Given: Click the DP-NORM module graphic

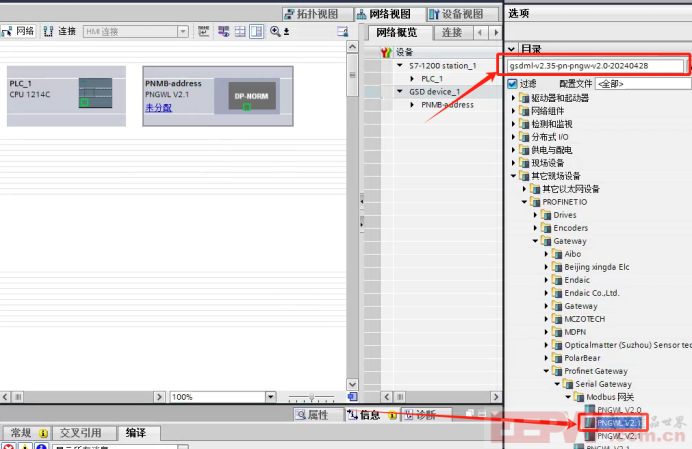Looking at the screenshot, I should click(x=252, y=96).
